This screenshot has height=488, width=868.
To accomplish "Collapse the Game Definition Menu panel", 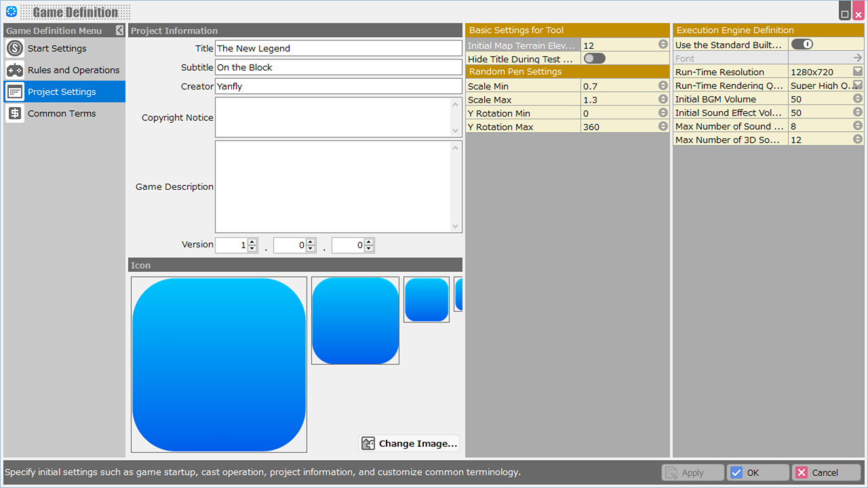I will pos(120,30).
